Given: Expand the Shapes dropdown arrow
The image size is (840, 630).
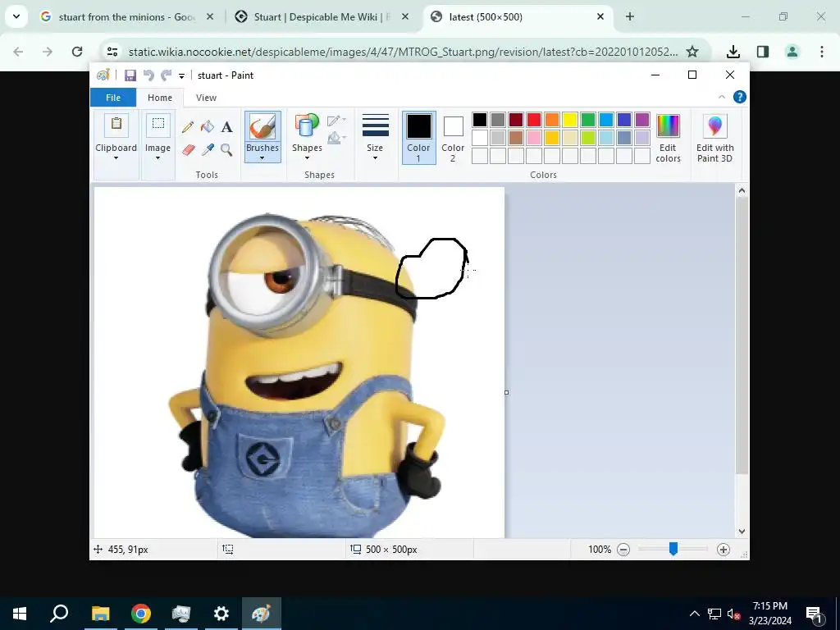Looking at the screenshot, I should 307,158.
